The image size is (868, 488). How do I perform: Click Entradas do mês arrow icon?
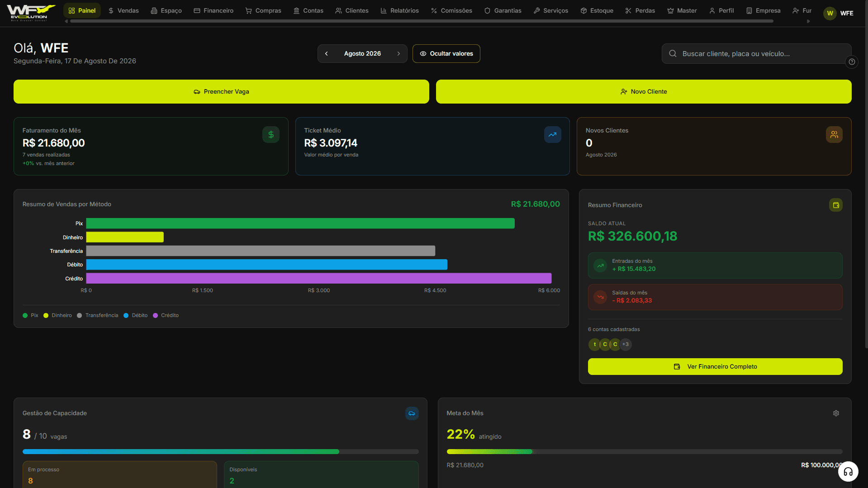coord(600,265)
